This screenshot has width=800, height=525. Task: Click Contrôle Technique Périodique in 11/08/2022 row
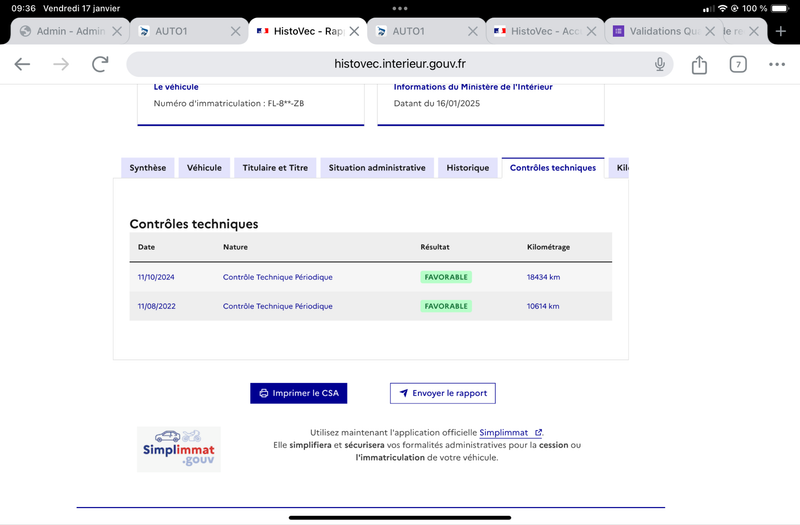coord(278,306)
